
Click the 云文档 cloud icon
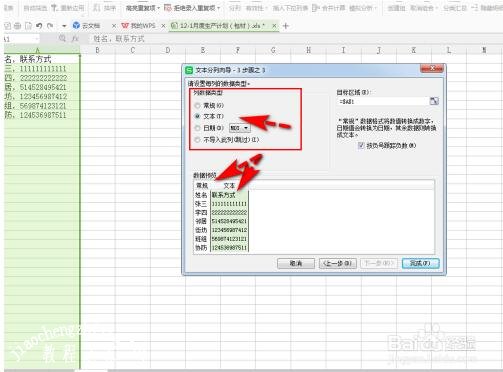tap(76, 25)
